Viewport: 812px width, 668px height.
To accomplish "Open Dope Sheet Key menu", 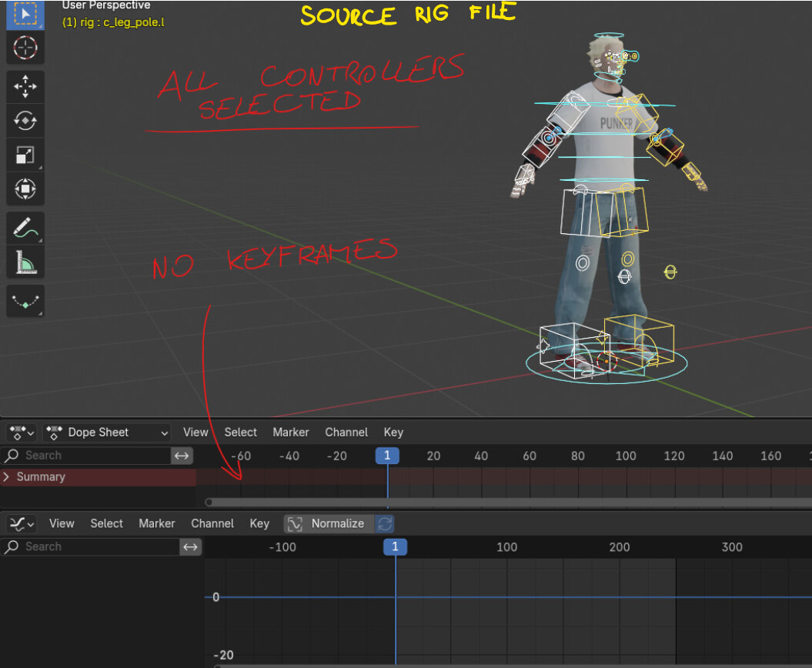I will (393, 433).
